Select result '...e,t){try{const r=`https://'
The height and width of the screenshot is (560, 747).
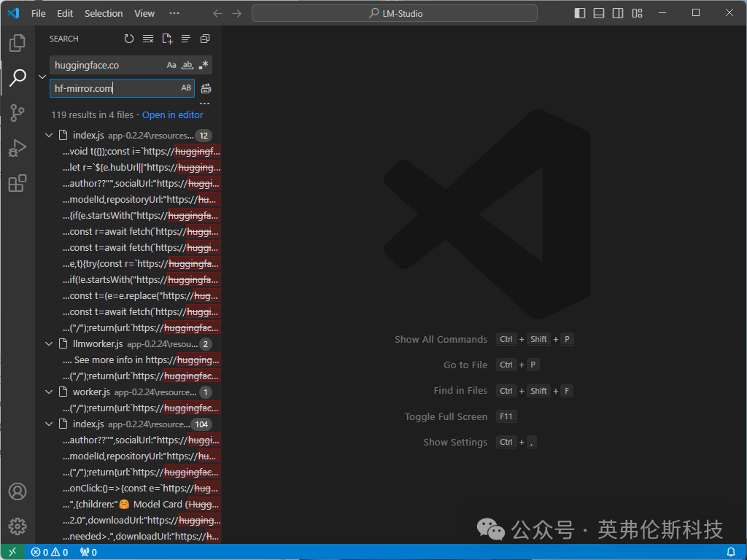[x=142, y=264]
